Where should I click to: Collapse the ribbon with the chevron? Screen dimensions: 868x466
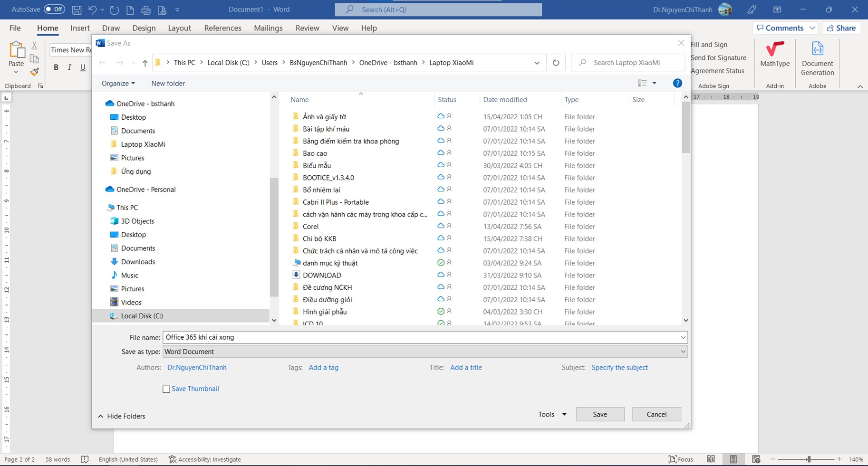pyautogui.click(x=860, y=86)
